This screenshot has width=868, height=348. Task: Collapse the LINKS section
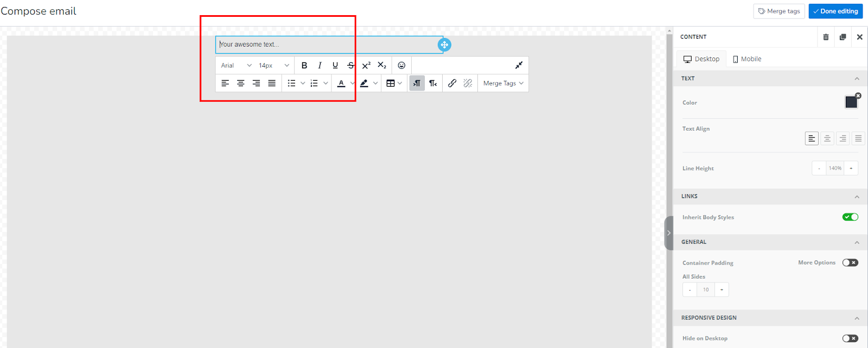click(857, 197)
